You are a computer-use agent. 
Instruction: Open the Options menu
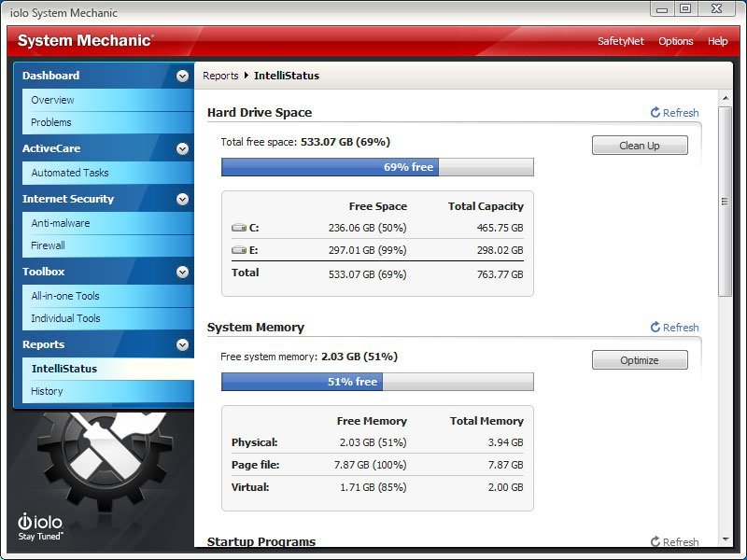point(675,41)
